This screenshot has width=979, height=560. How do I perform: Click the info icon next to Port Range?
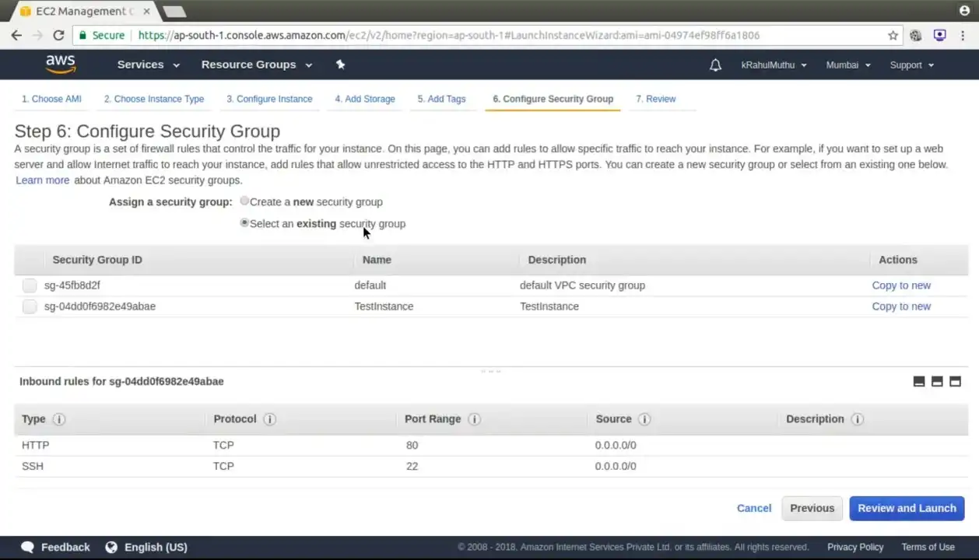[x=474, y=419]
